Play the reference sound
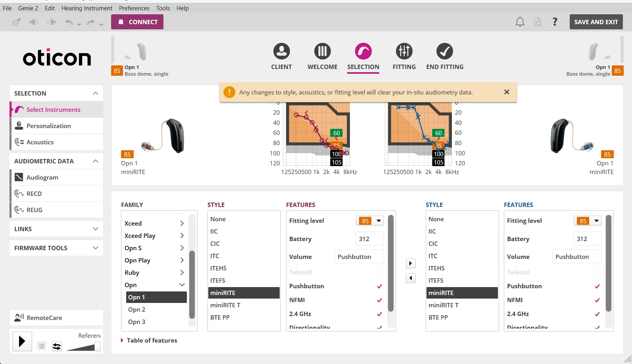The height and width of the screenshot is (364, 632). coord(22,341)
